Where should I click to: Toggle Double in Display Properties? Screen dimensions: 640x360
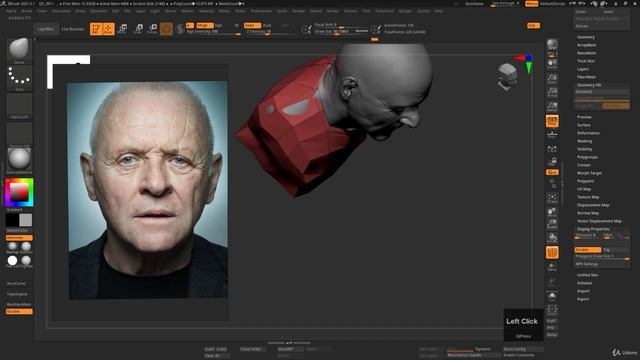click(587, 250)
